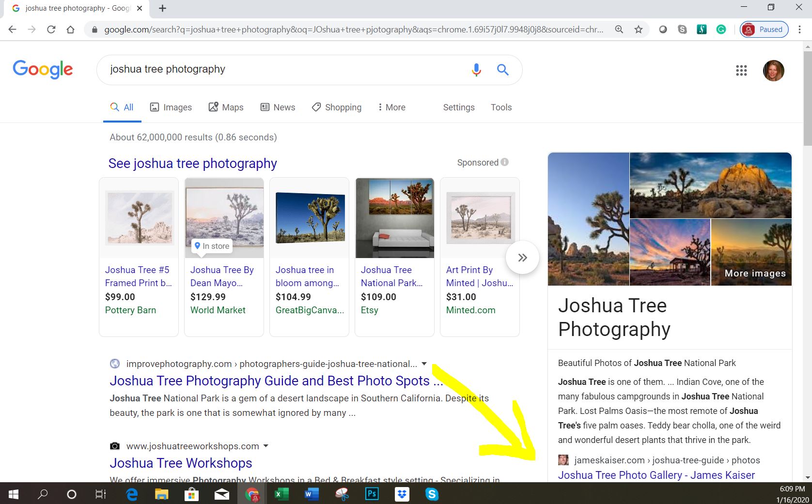Click the green S extension icon

coord(702,30)
